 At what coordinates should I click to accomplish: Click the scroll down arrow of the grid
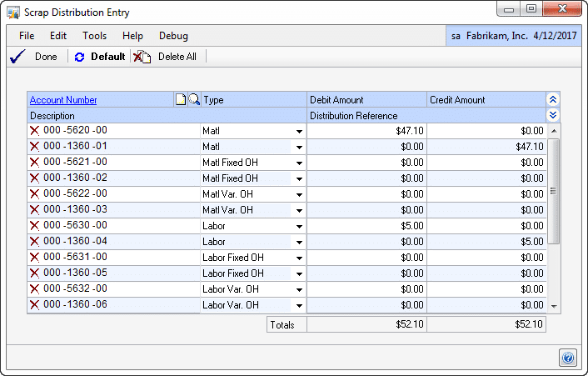(x=555, y=306)
